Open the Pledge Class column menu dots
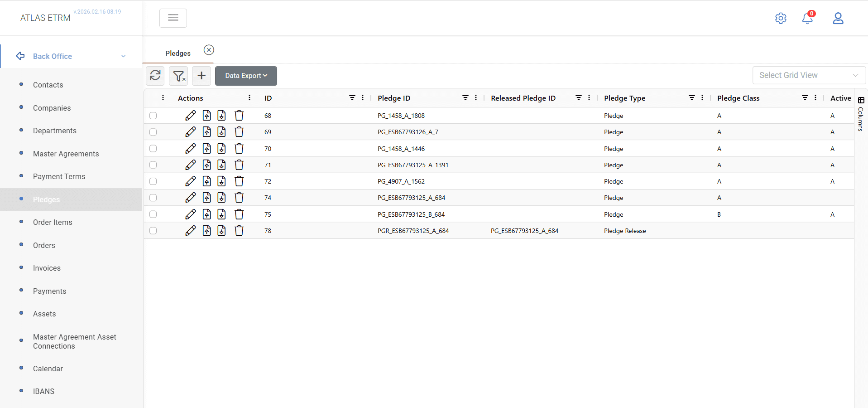The height and width of the screenshot is (408, 868). (815, 98)
